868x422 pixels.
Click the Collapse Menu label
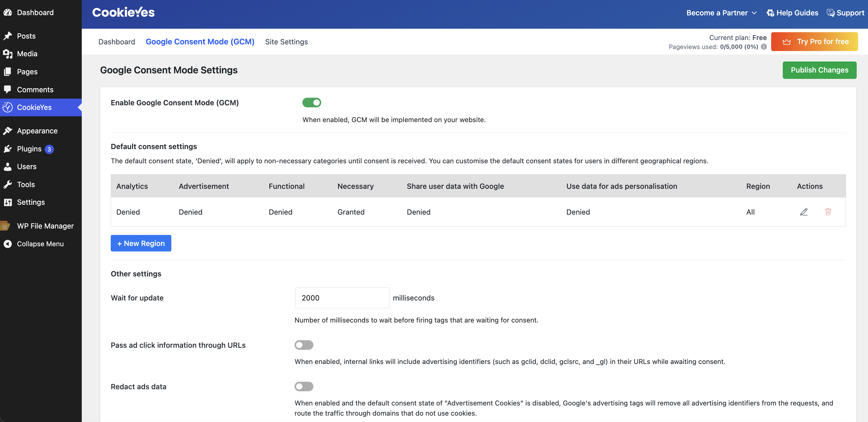click(x=40, y=244)
